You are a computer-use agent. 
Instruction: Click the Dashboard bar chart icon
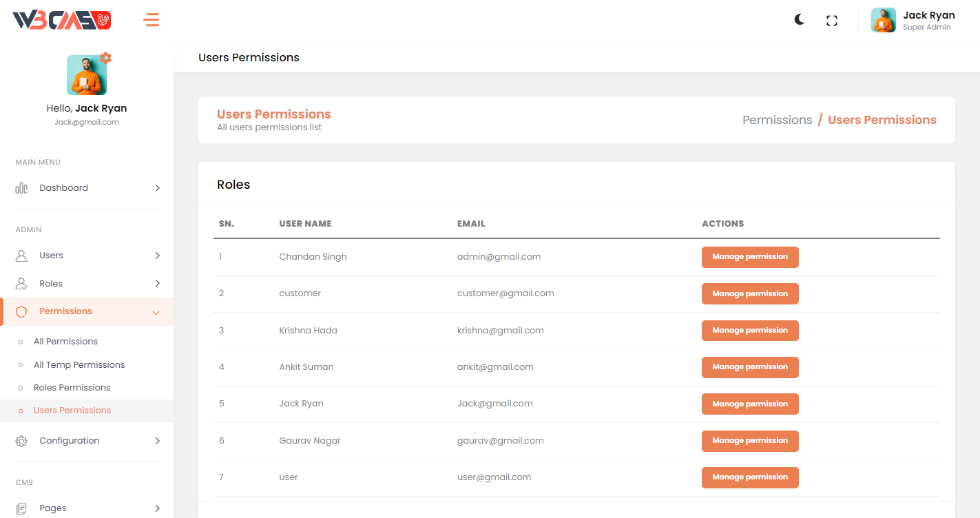[x=21, y=188]
